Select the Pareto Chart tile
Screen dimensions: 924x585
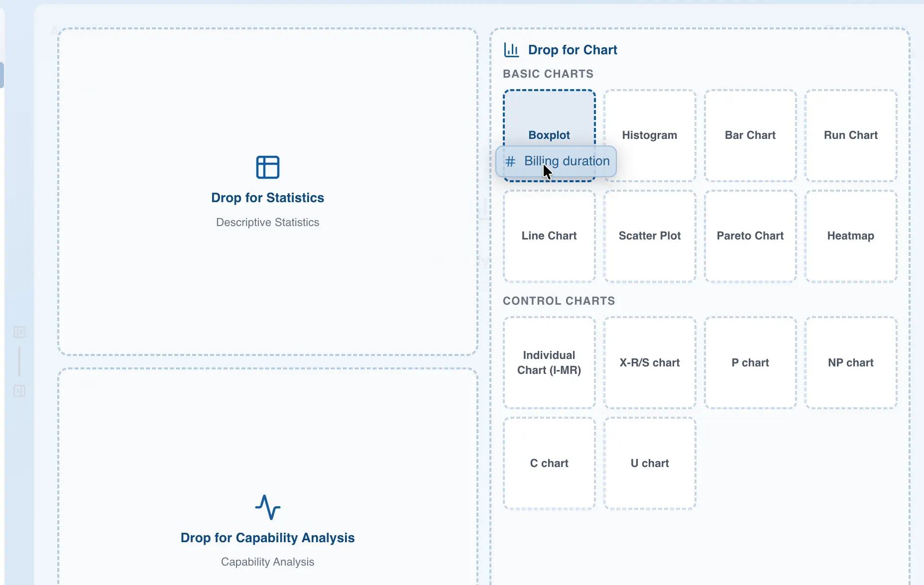[x=750, y=235]
